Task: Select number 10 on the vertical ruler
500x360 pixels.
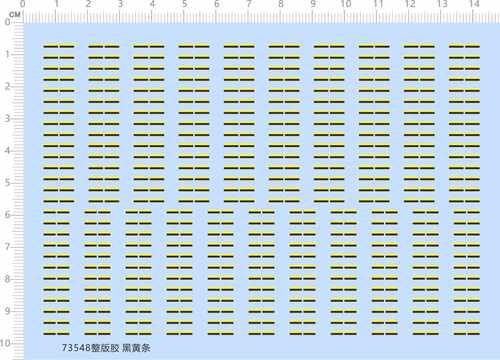Action: (x=5, y=343)
